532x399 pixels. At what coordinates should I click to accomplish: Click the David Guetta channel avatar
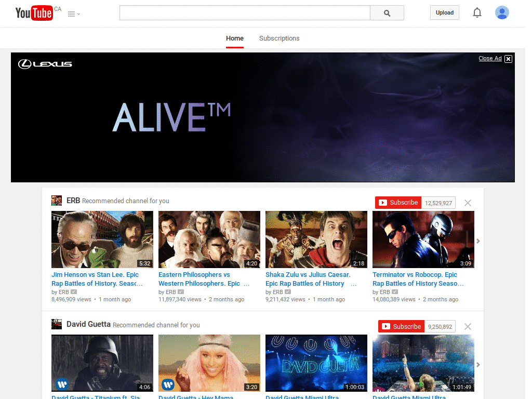pyautogui.click(x=56, y=324)
